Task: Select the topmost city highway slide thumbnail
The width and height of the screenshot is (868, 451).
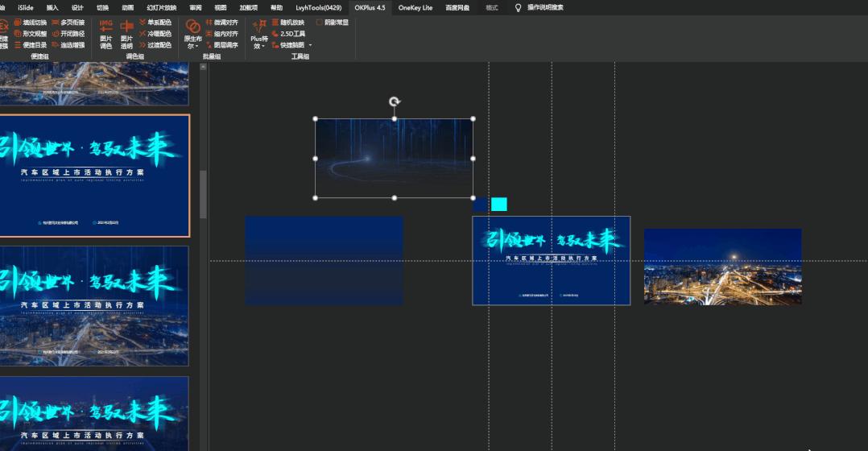Action: click(94, 84)
